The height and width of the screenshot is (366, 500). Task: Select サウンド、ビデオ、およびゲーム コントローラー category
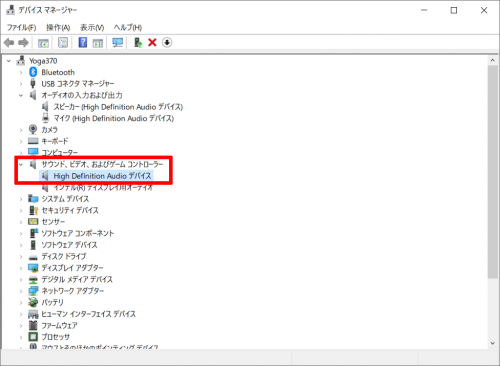click(x=102, y=164)
